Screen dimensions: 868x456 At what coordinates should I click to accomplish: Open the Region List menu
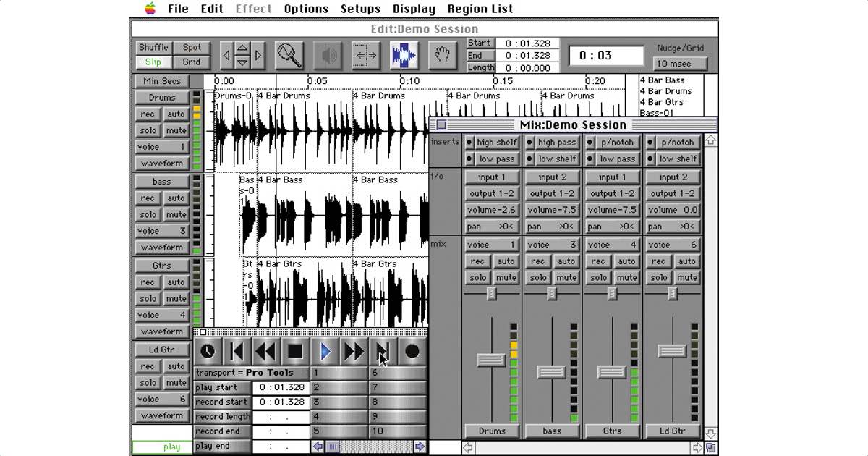pyautogui.click(x=480, y=9)
